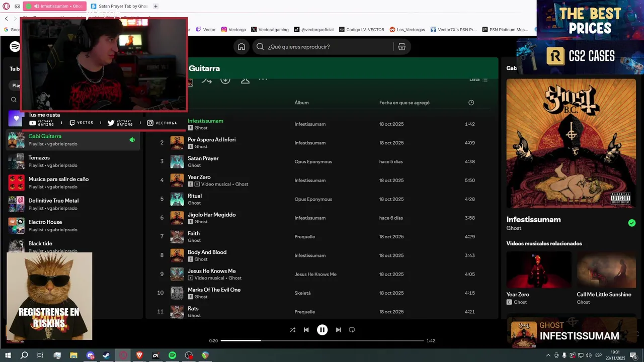Pause the current song
The width and height of the screenshot is (644, 362).
[x=322, y=330]
